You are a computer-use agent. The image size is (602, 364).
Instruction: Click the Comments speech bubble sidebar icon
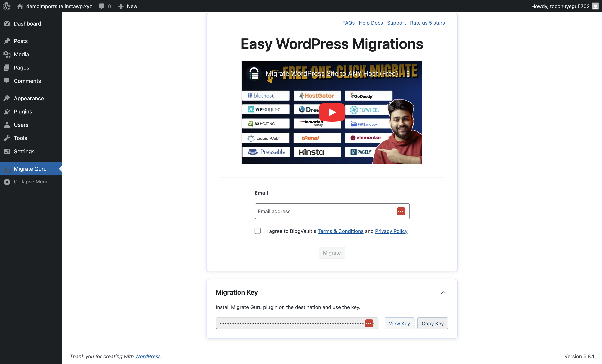click(x=7, y=81)
